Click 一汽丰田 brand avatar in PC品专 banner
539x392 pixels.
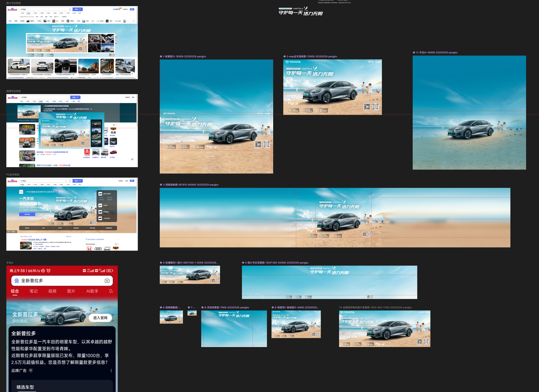pos(21,192)
